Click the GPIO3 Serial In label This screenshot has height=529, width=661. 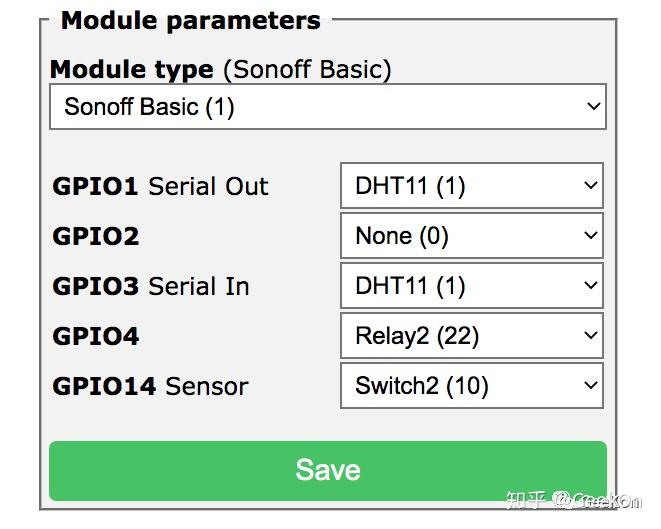tap(151, 286)
